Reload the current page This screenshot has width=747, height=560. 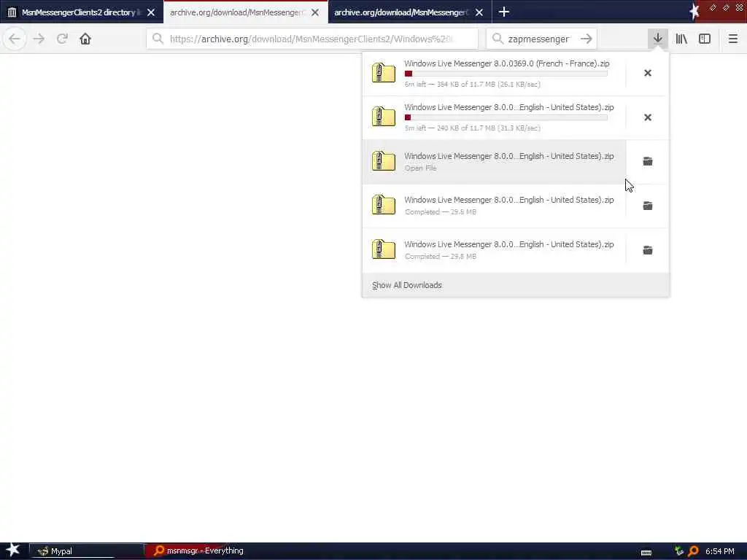coord(62,39)
